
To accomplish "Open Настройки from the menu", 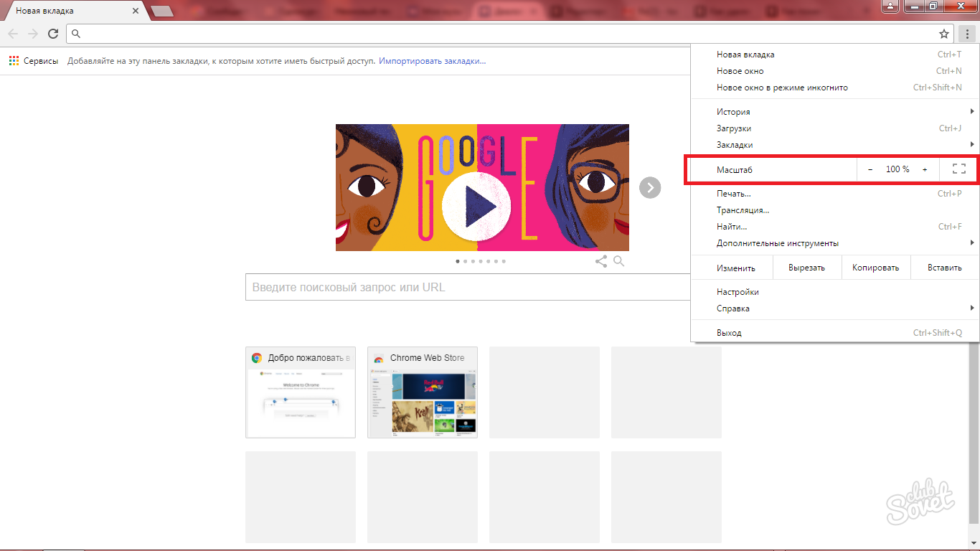I will (x=834, y=292).
